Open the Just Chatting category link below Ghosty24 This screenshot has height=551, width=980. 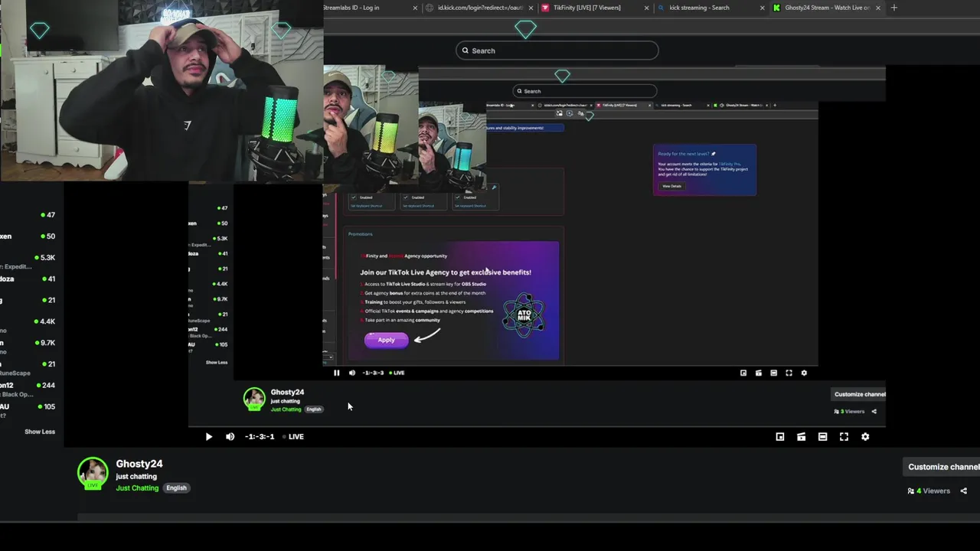pyautogui.click(x=137, y=488)
